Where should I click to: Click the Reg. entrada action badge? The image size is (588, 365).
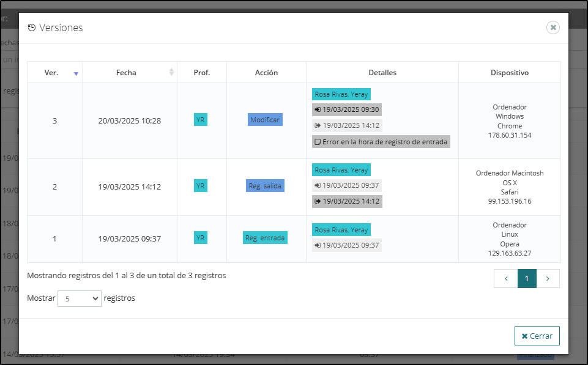point(265,238)
